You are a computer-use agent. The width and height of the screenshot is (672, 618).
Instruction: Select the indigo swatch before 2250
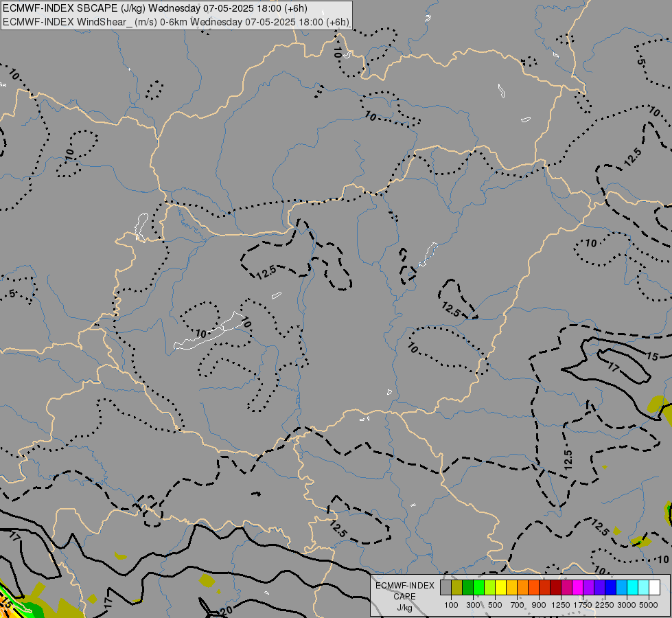tap(599, 588)
